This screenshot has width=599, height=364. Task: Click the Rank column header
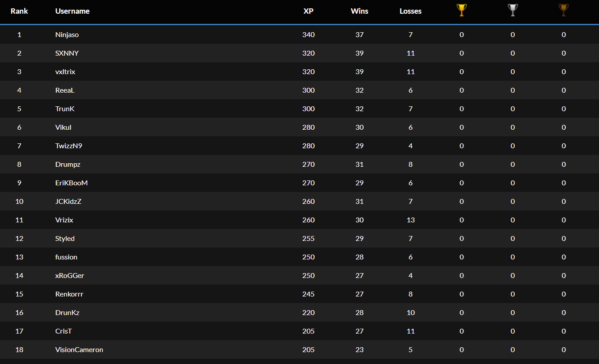click(19, 11)
